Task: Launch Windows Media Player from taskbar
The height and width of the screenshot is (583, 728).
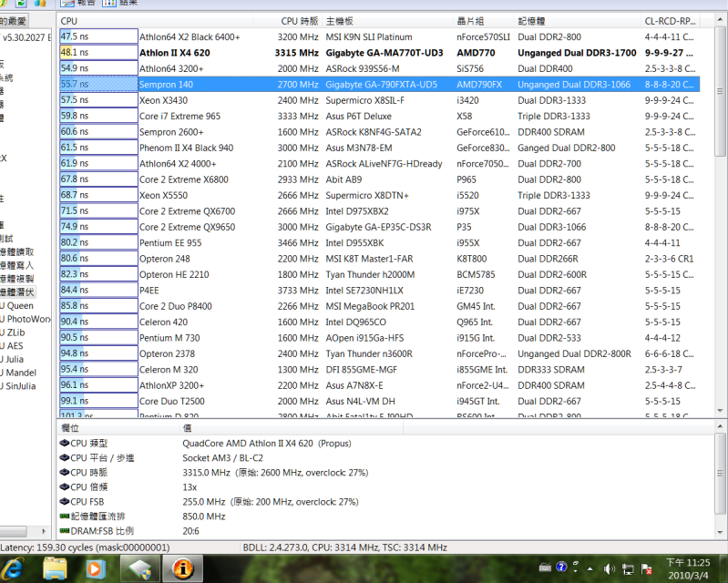Action: click(x=97, y=568)
